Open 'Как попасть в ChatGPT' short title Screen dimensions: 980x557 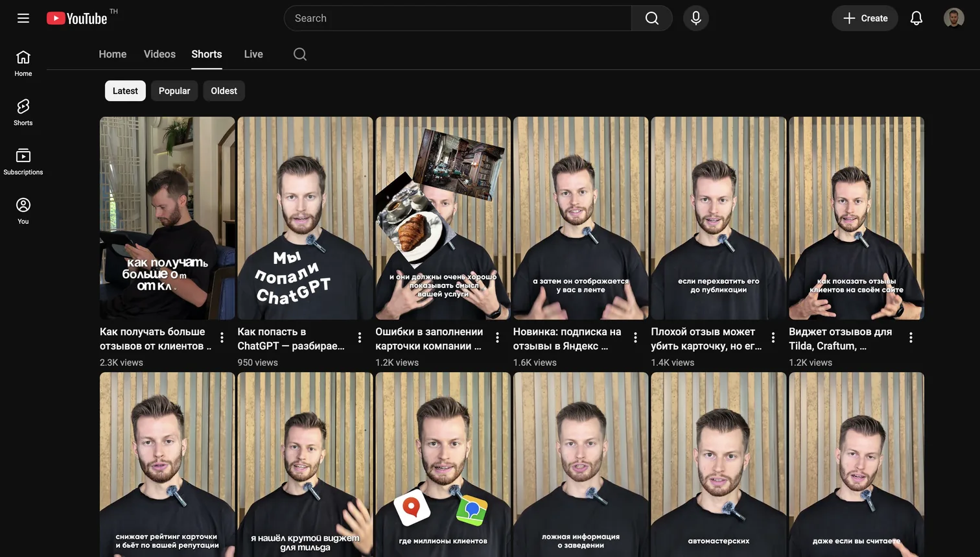(291, 339)
